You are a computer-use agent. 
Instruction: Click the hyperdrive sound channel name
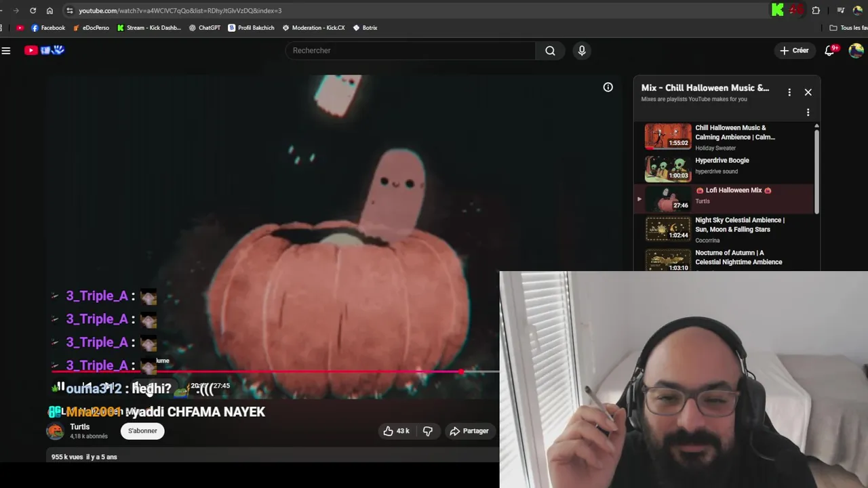tap(716, 171)
